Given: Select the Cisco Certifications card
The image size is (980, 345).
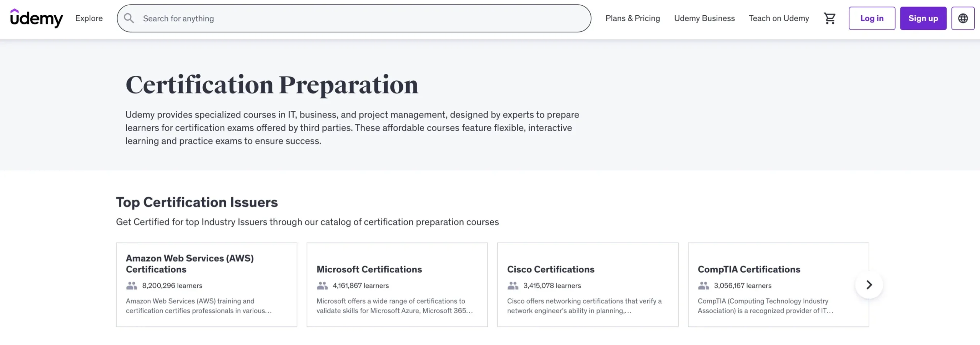Looking at the screenshot, I should [588, 285].
